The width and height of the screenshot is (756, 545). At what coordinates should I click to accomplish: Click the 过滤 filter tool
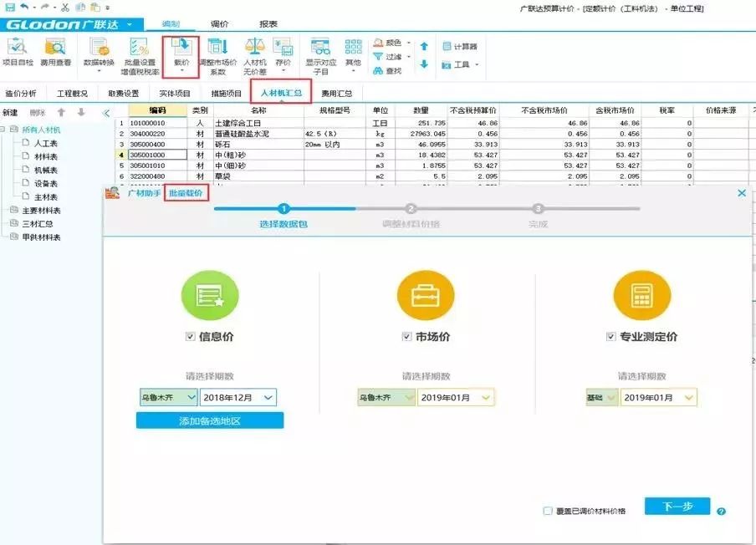tap(392, 57)
